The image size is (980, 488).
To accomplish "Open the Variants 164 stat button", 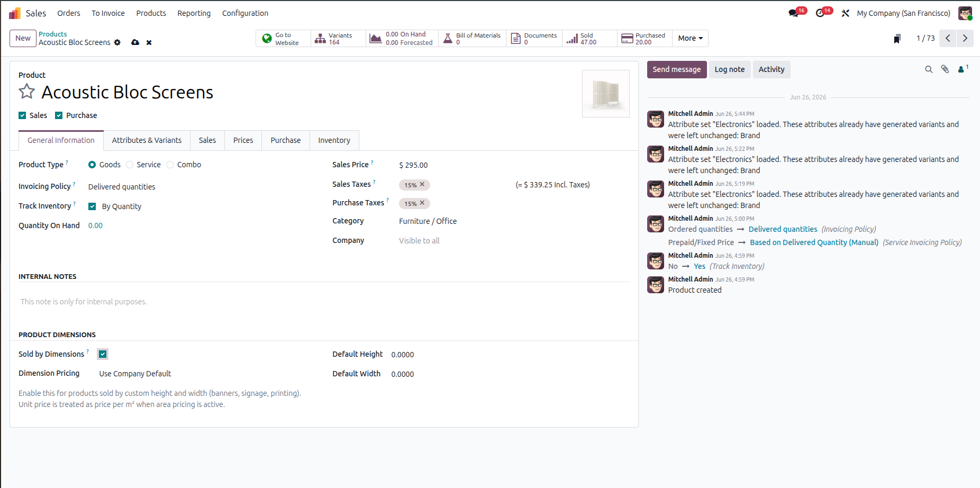I will click(x=338, y=39).
